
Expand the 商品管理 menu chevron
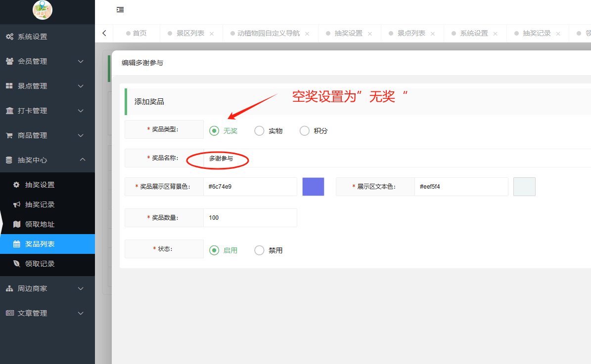coord(81,135)
